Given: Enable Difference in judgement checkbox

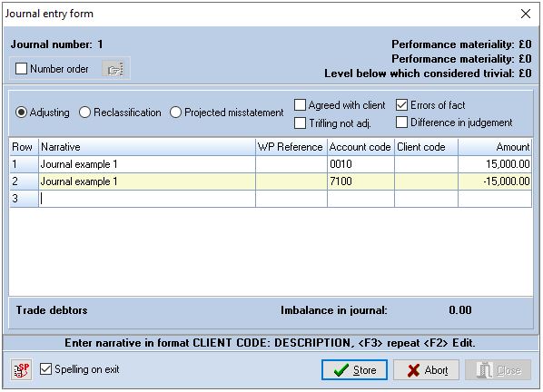Looking at the screenshot, I should 401,122.
